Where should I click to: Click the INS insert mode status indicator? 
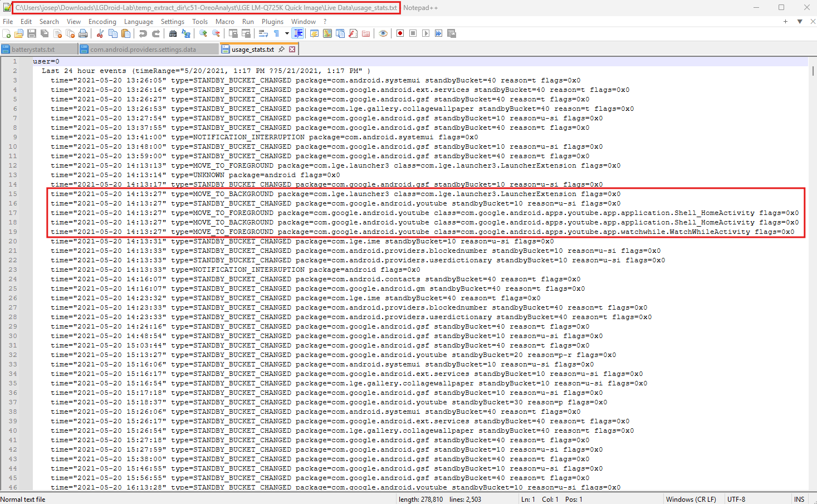point(799,499)
